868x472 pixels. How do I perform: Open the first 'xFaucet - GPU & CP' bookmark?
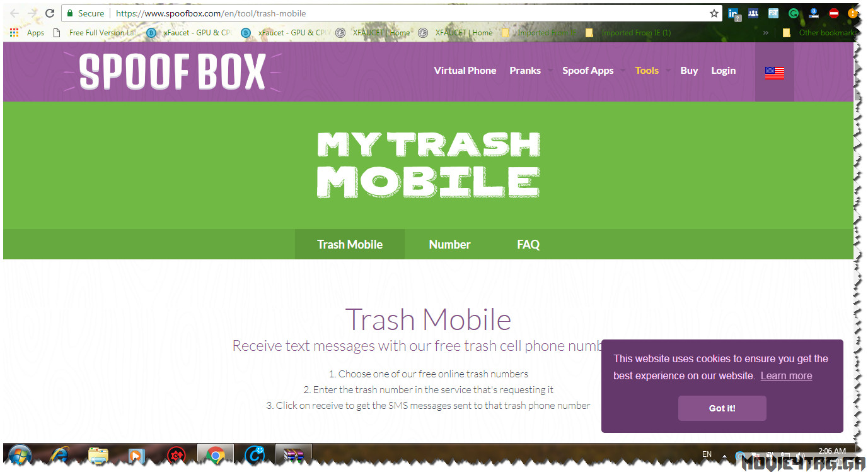click(189, 33)
